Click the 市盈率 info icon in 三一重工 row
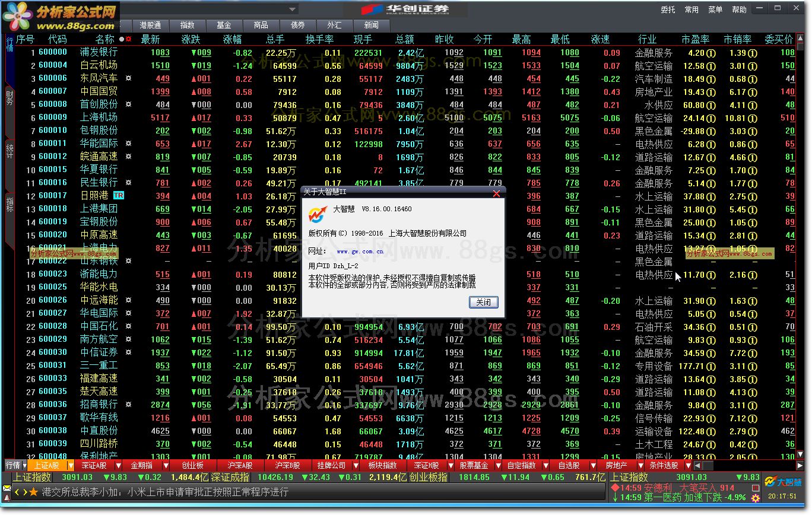The width and height of the screenshot is (812, 515). pos(710,366)
